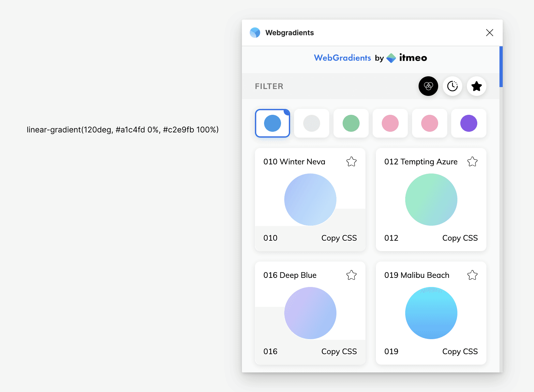Screen dimensions: 534x392
Task: Favorite the Deep Blue gradient
Action: [x=351, y=275]
